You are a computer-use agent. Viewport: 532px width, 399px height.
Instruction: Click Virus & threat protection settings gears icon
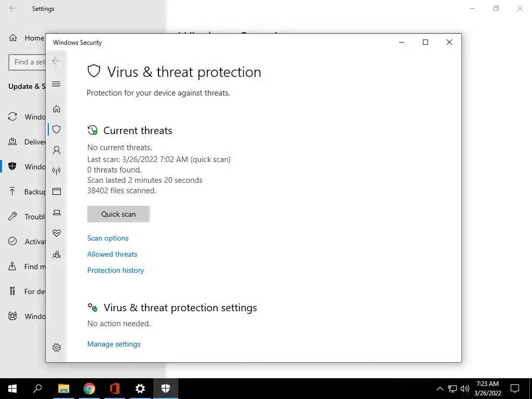(92, 308)
